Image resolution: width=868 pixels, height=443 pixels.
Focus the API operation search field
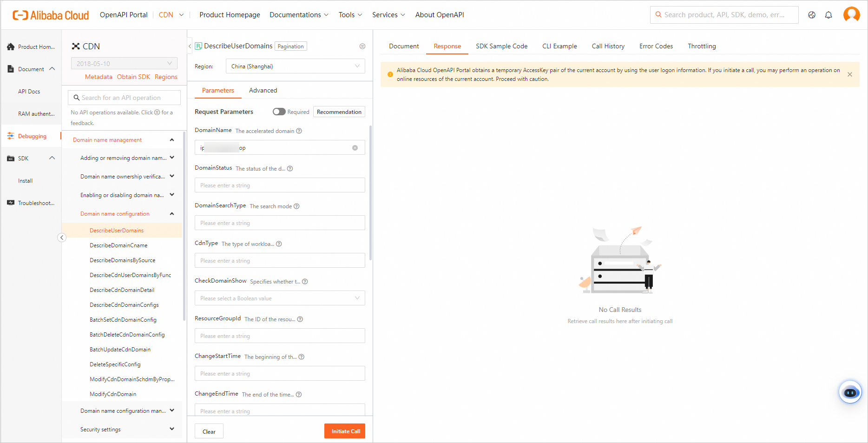coord(124,98)
